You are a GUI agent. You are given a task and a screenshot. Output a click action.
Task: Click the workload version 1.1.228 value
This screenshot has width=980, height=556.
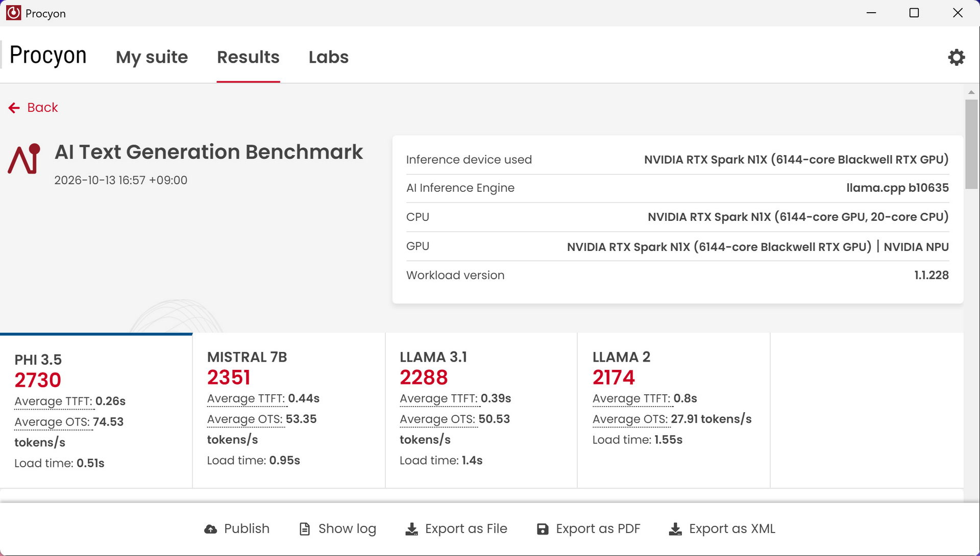pos(932,275)
